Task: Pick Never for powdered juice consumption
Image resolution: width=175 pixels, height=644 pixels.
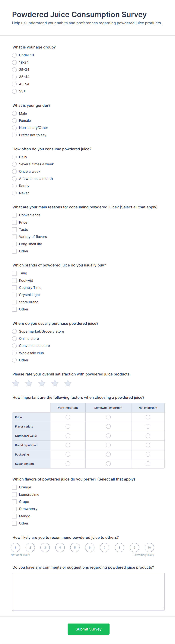Action: [x=14, y=193]
